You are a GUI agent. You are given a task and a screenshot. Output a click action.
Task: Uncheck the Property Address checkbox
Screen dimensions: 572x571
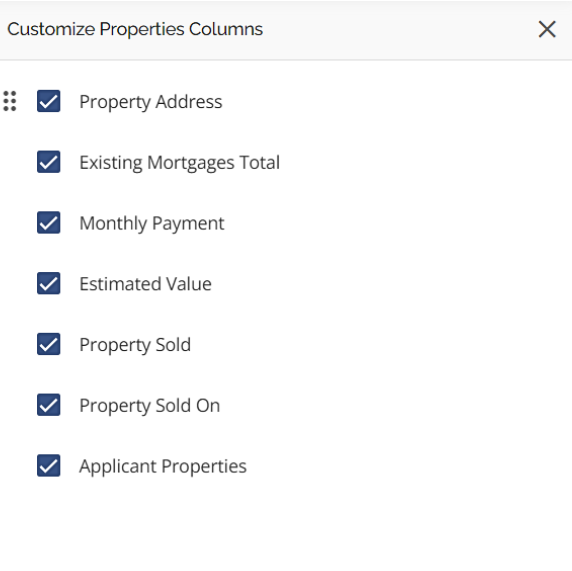[49, 101]
